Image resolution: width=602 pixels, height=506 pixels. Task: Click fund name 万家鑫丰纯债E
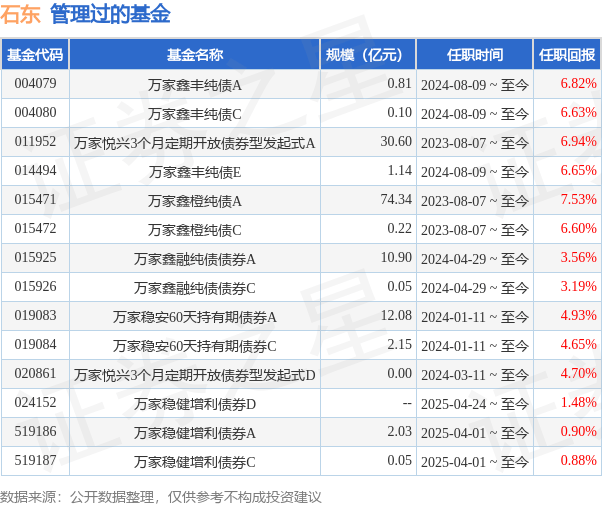(195, 172)
